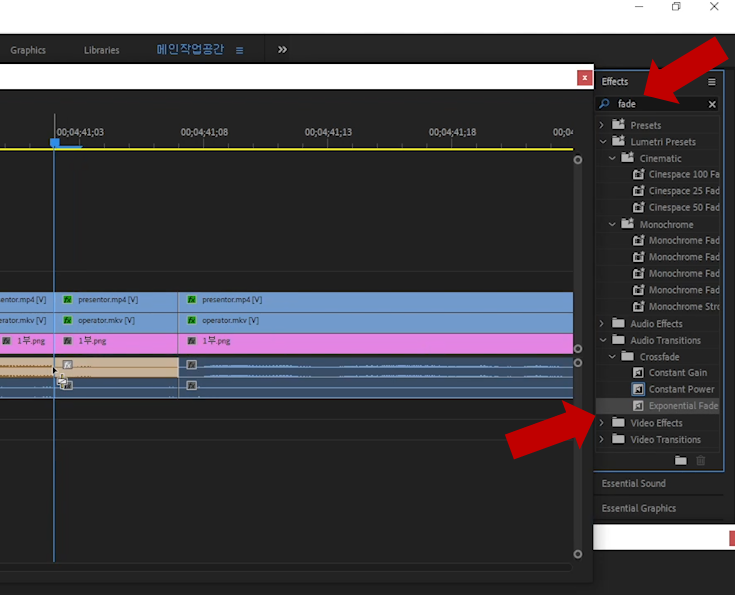Collapse the Lumetri Presets folder
The width and height of the screenshot is (735, 595).
(602, 142)
